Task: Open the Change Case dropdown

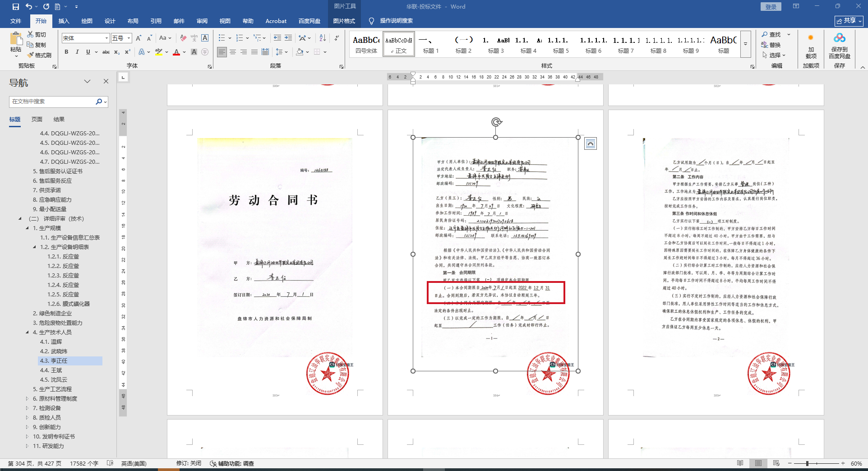Action: click(x=165, y=38)
